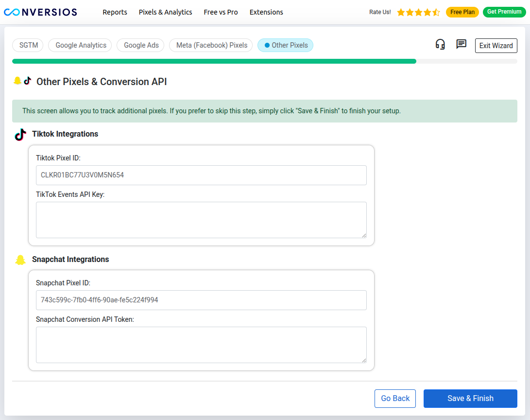Click the 'Rate Us!' text
The width and height of the screenshot is (530, 420).
380,12
